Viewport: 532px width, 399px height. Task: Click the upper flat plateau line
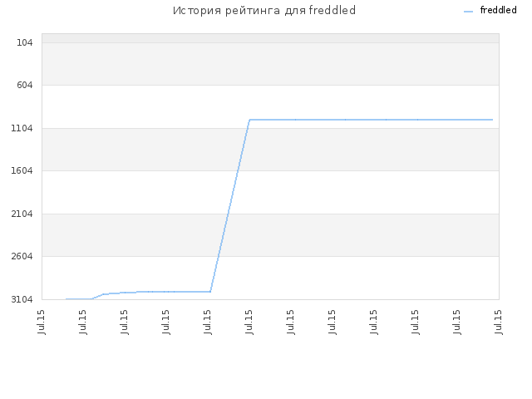point(371,120)
